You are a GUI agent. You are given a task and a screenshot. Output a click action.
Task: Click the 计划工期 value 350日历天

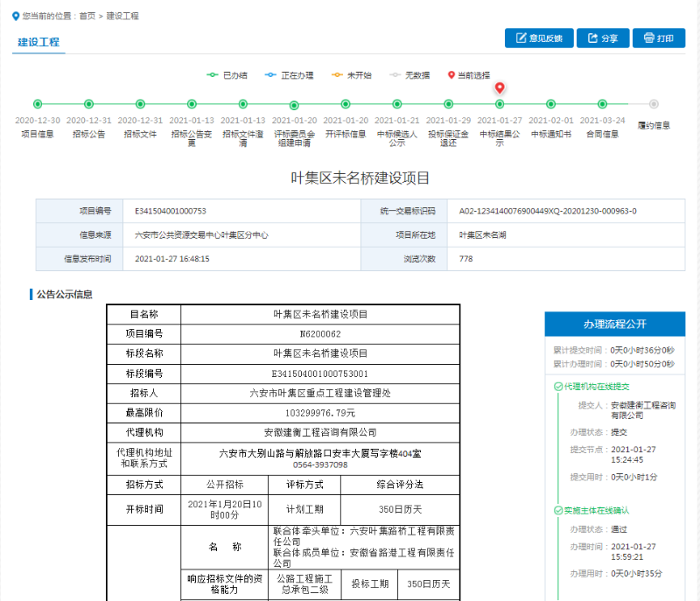tap(400, 509)
